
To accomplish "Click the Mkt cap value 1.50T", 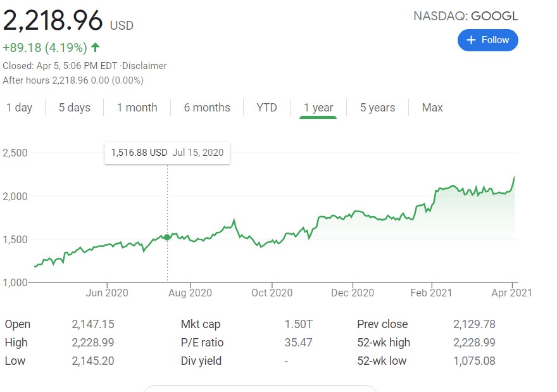I will [298, 324].
